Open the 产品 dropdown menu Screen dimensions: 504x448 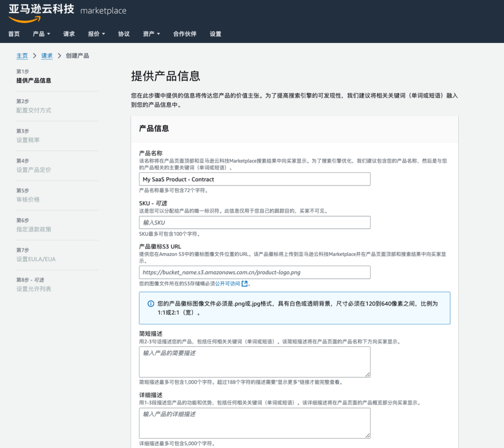tap(41, 34)
